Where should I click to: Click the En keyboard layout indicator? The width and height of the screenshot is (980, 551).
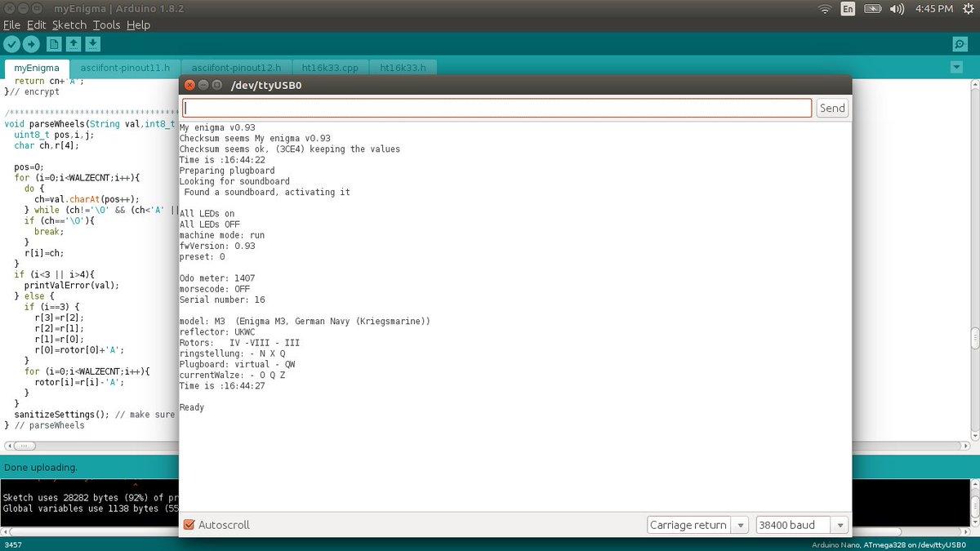(849, 9)
